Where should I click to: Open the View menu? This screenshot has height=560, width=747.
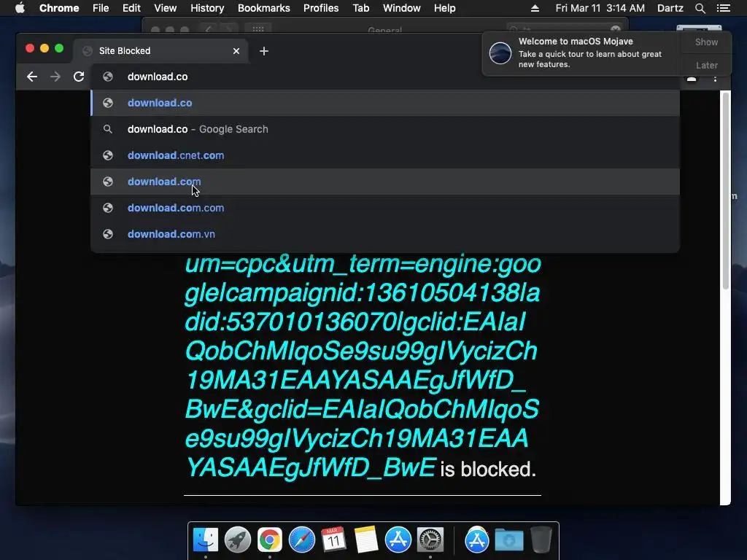[x=166, y=8]
